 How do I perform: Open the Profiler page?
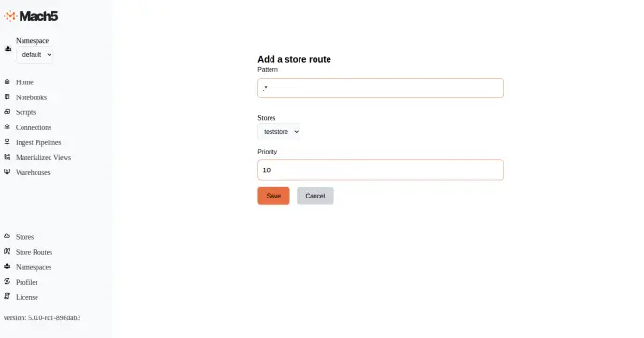[x=27, y=282]
